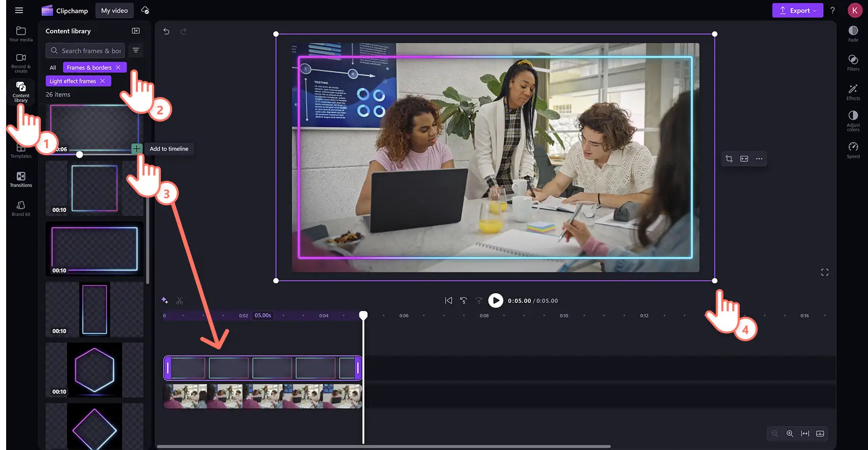868x450 pixels.
Task: Open the Fade tool panel
Action: point(853,34)
